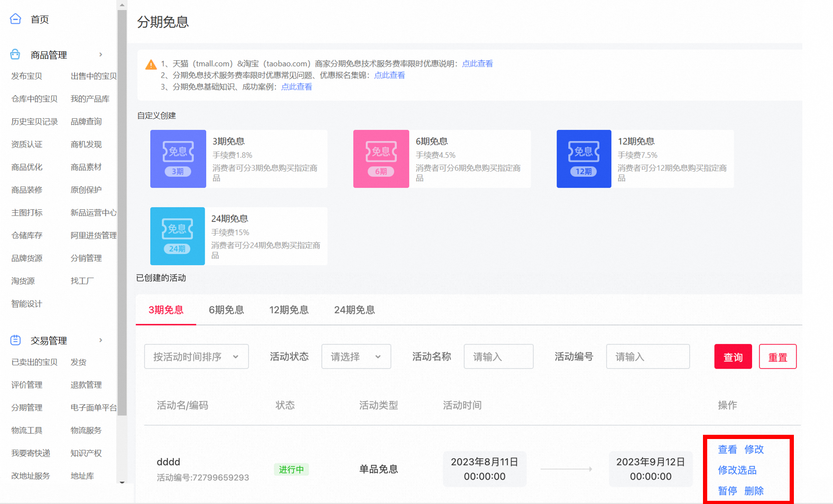Select the 3期免息 coupon icon
The height and width of the screenshot is (504, 833).
(x=178, y=159)
